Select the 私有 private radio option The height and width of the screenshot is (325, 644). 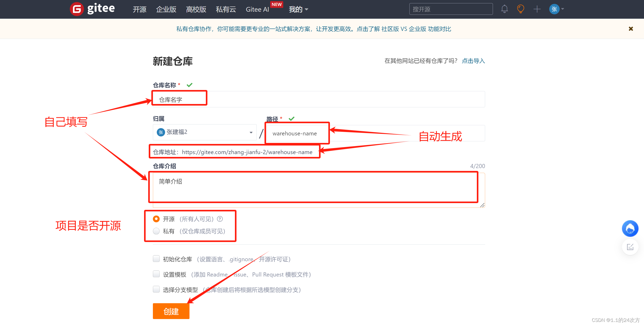coord(156,231)
